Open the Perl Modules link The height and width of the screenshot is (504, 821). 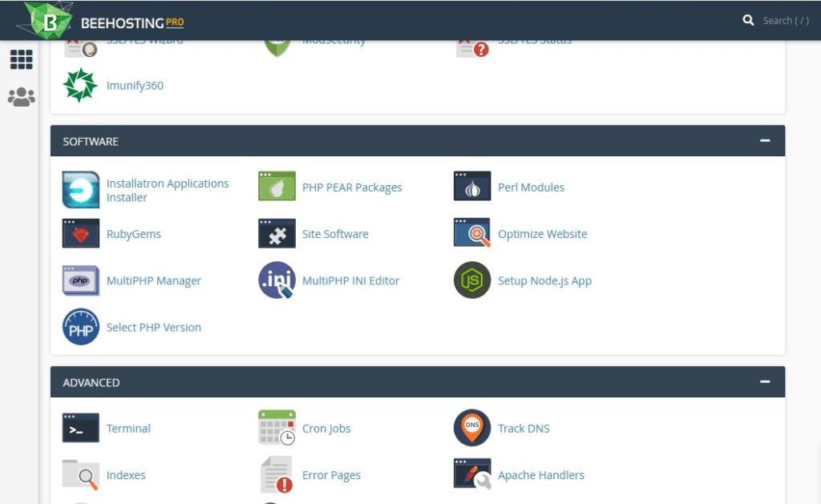(531, 187)
